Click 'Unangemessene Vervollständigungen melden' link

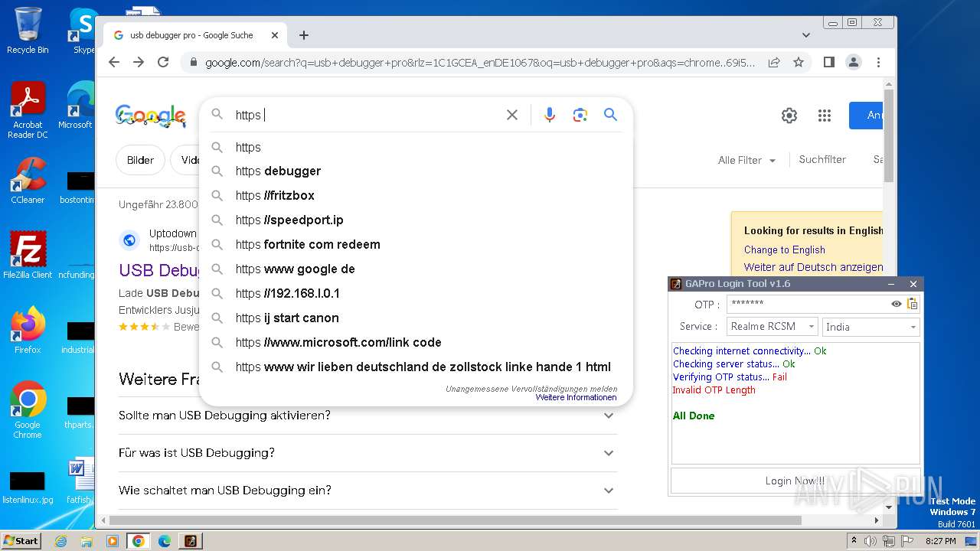[531, 389]
